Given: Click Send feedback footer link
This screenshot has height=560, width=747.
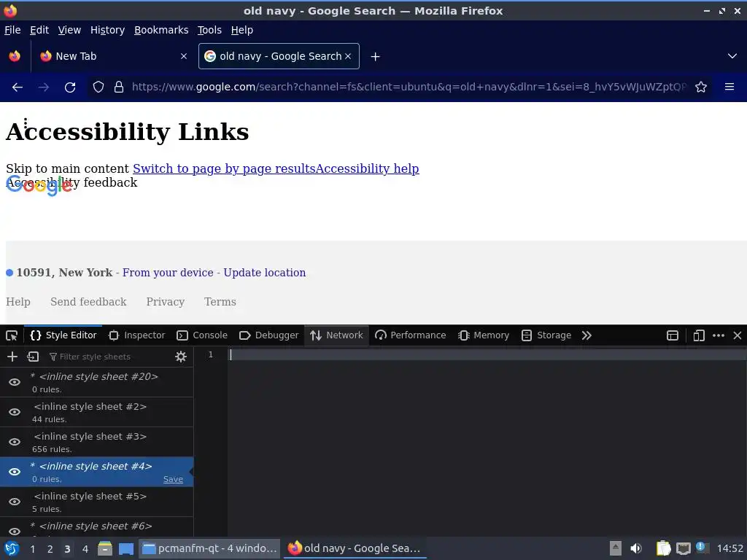Looking at the screenshot, I should tap(88, 302).
